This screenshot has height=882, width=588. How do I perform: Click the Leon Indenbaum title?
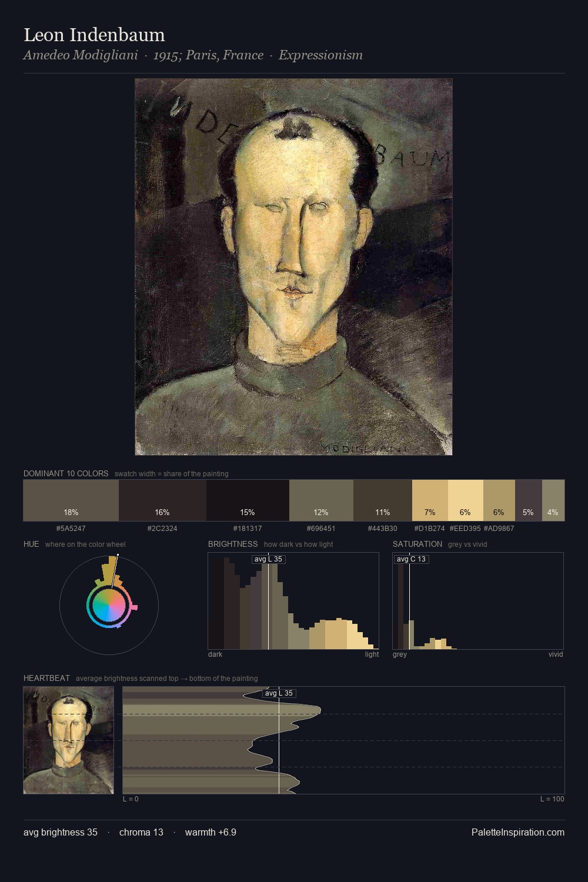point(94,35)
